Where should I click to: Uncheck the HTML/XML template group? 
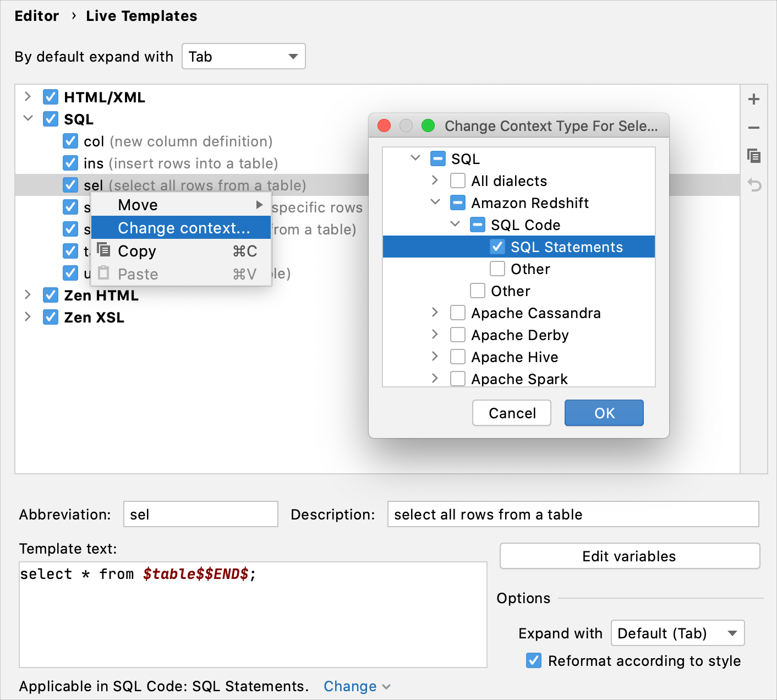(x=50, y=97)
